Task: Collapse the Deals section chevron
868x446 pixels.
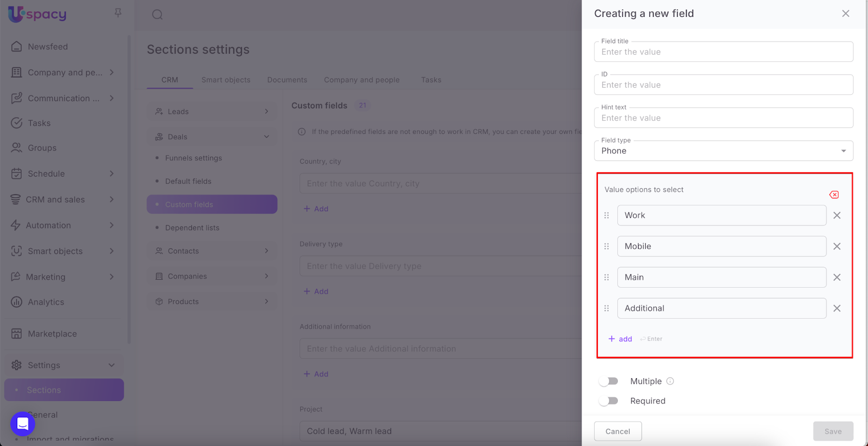Action: [266, 137]
